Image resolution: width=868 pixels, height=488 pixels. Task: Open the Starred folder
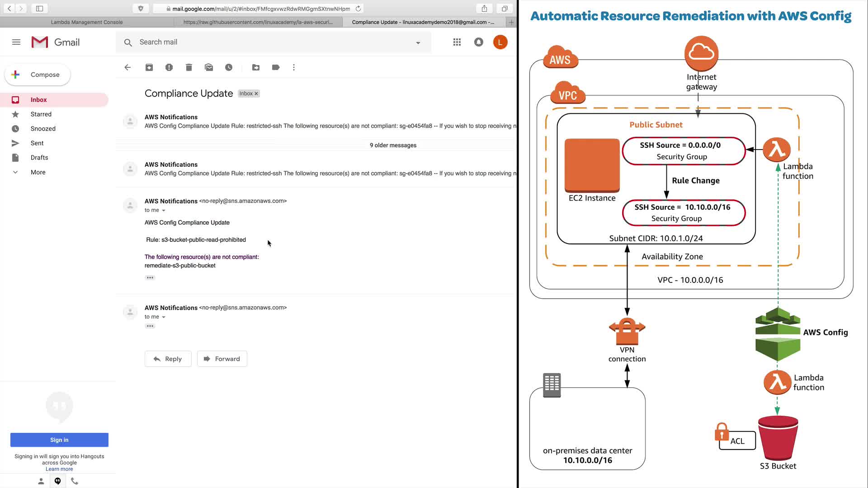[x=41, y=114]
